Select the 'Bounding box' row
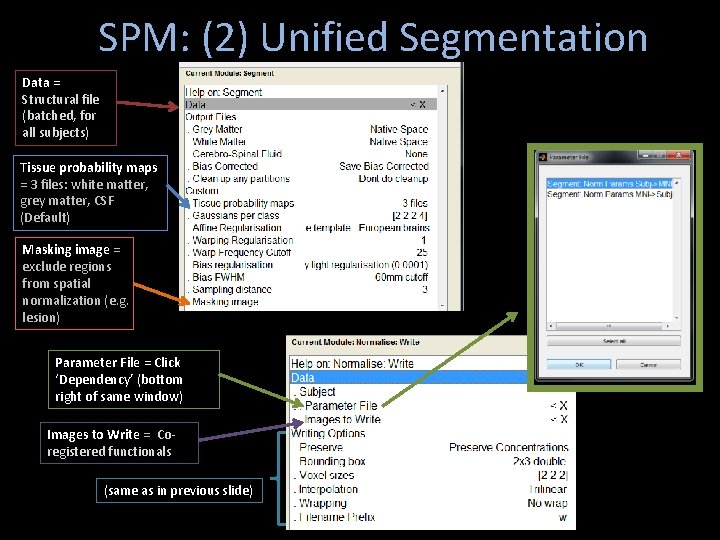 coord(431,461)
